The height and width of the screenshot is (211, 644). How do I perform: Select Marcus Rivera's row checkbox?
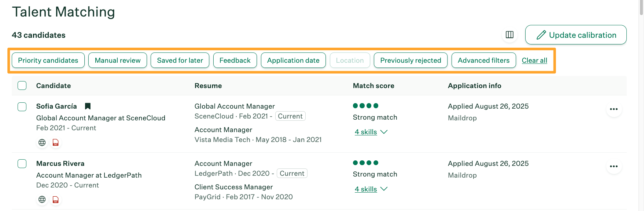tap(22, 164)
